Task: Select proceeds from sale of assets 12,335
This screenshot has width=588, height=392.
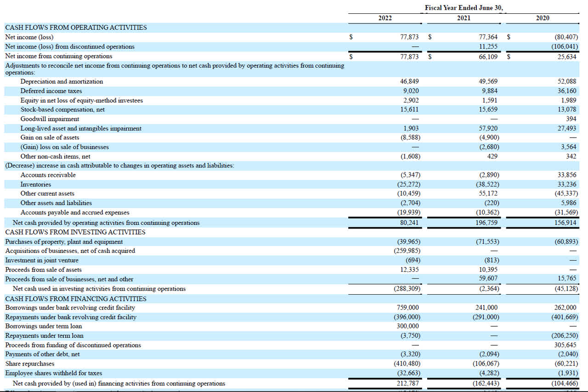Action: click(409, 269)
